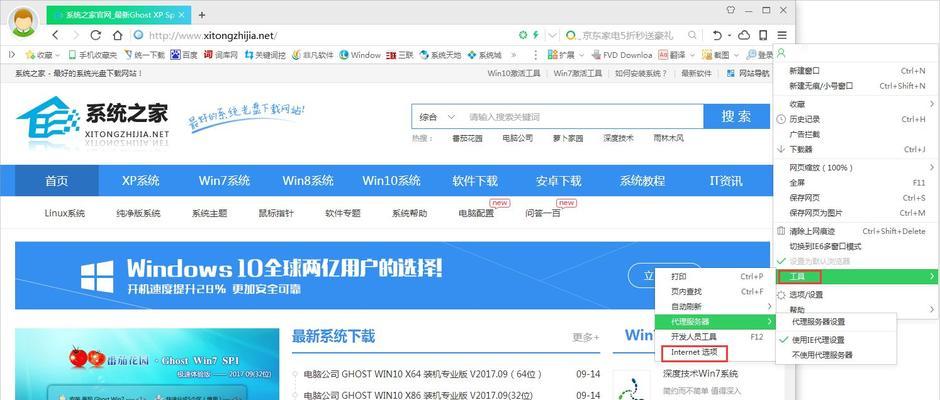This screenshot has height=400, width=940.
Task: Expand 网页缩放（100%） submenu
Action: (x=855, y=167)
